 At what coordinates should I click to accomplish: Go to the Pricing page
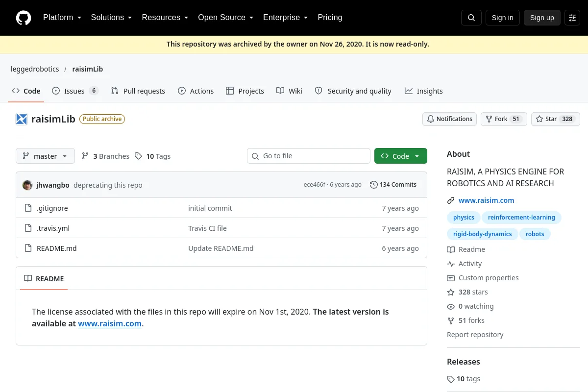coord(330,18)
